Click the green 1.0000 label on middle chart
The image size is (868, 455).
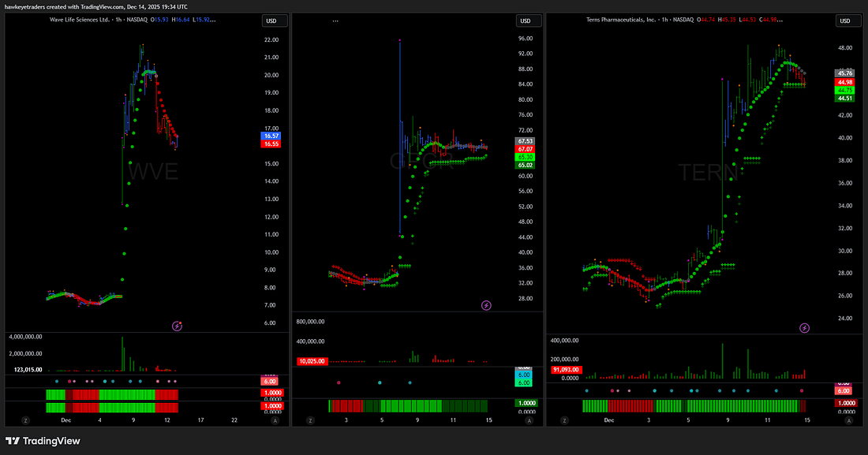pyautogui.click(x=526, y=403)
